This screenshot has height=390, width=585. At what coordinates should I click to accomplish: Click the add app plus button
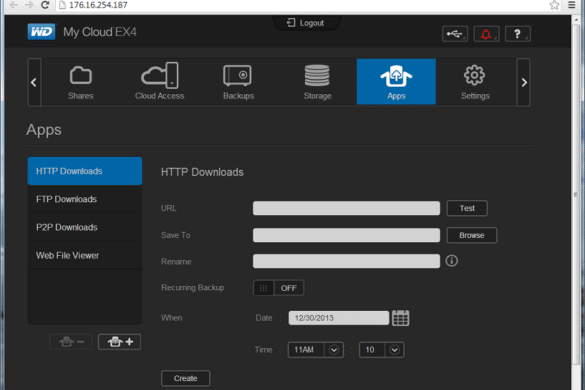[x=119, y=342]
